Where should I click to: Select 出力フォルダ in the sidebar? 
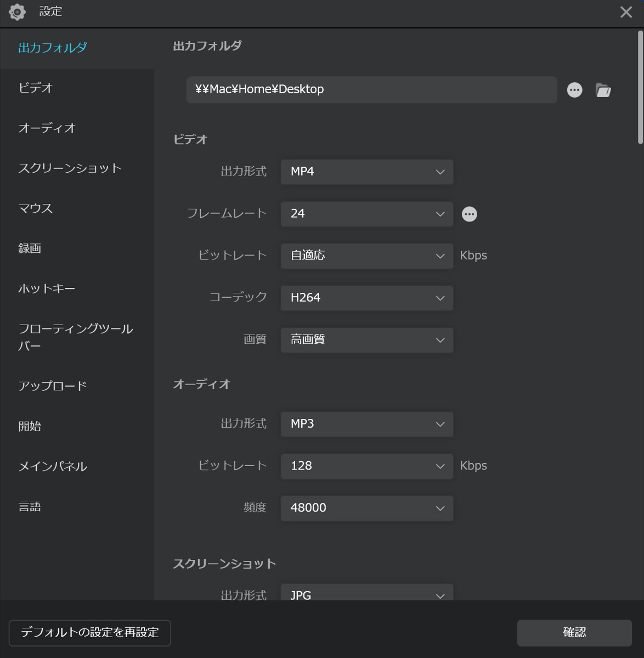click(77, 48)
